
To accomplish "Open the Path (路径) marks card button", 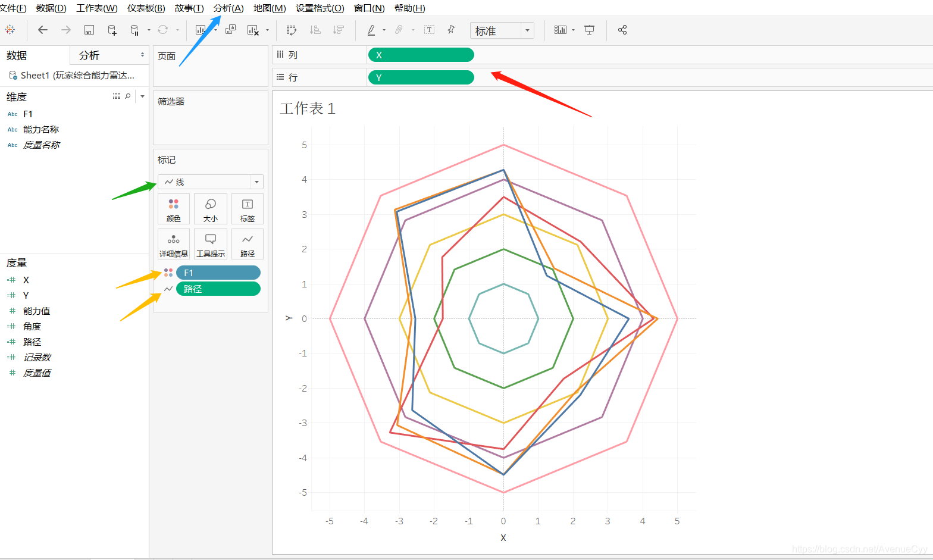I will (x=248, y=245).
